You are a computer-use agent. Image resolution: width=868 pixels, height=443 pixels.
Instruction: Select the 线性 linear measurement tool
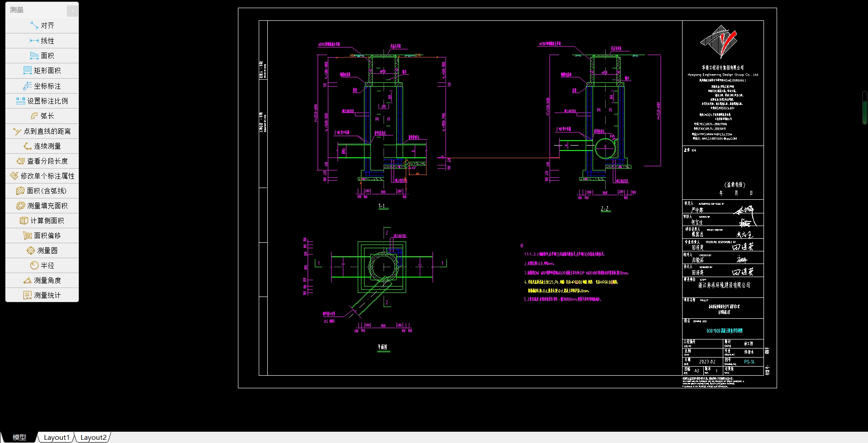point(42,41)
